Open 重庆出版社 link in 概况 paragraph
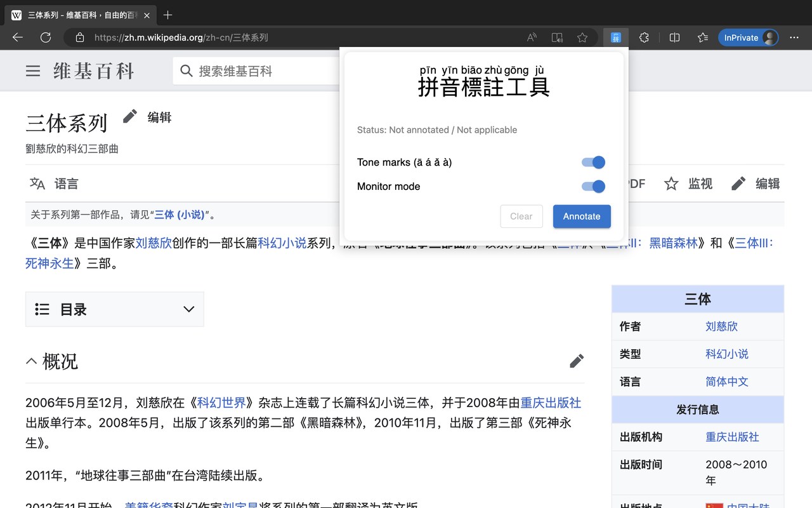 pos(551,403)
